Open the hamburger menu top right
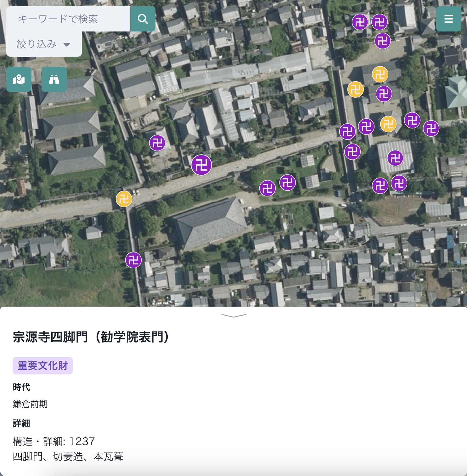The width and height of the screenshot is (467, 476). tap(449, 19)
